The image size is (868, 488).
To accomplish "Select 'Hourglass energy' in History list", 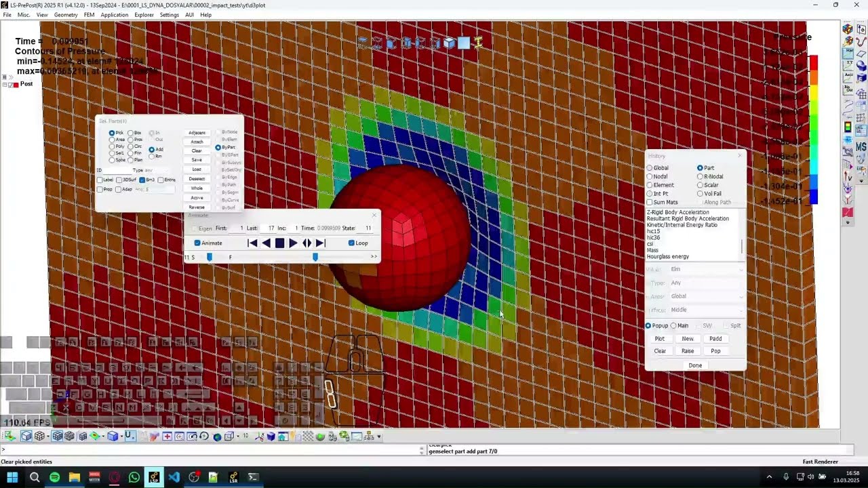I will click(668, 257).
